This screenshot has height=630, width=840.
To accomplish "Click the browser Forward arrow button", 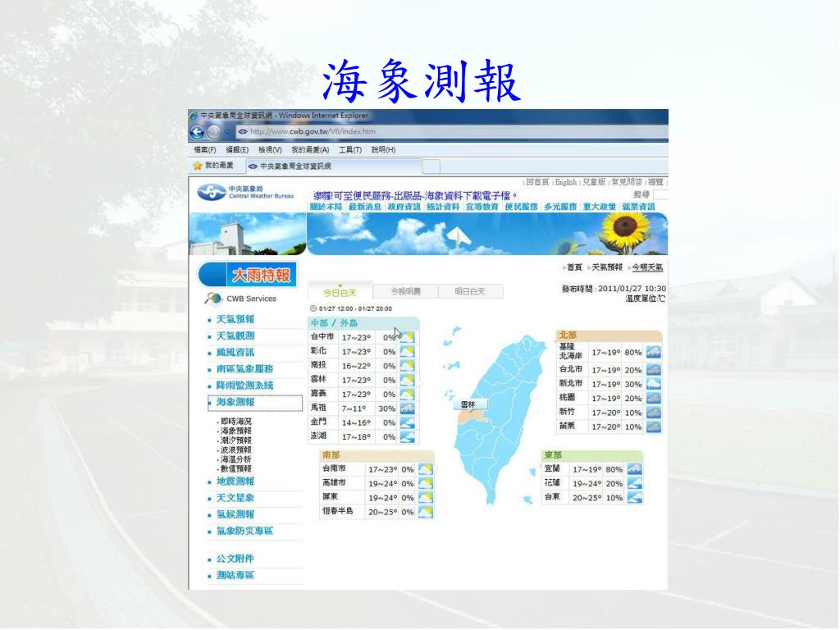I will pyautogui.click(x=214, y=132).
